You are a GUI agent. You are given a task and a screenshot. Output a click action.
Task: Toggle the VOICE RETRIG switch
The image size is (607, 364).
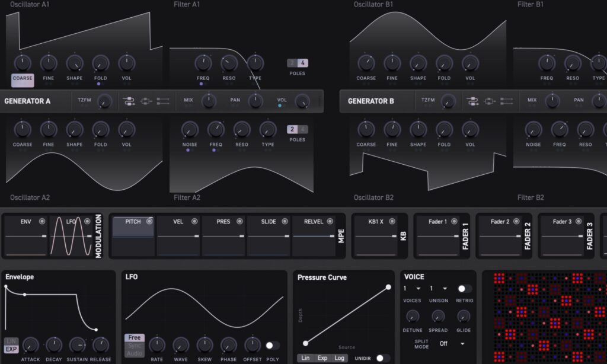(464, 289)
